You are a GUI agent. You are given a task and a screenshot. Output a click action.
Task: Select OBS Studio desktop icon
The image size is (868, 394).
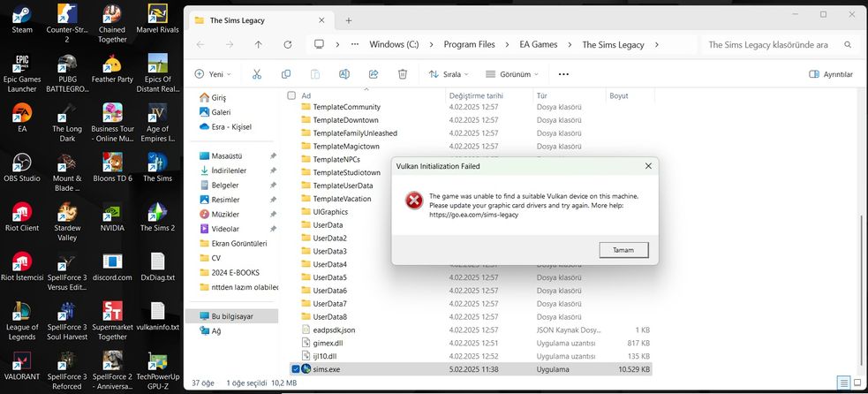[22, 167]
